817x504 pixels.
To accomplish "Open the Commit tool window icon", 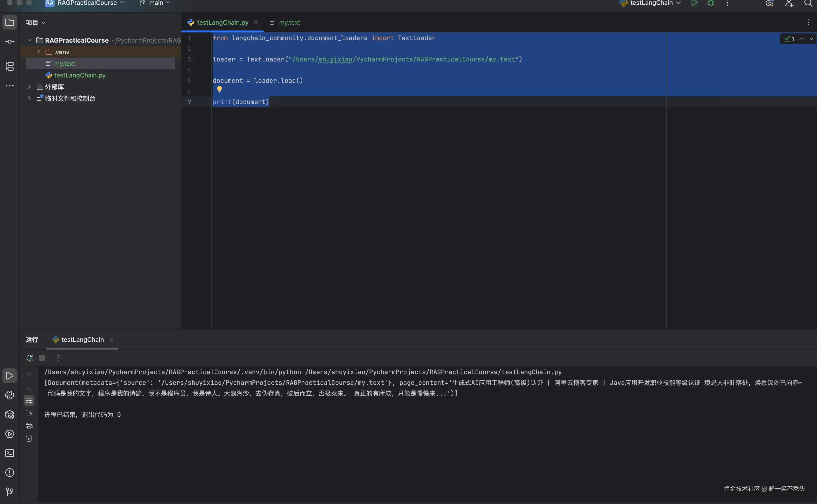I will coord(10,42).
